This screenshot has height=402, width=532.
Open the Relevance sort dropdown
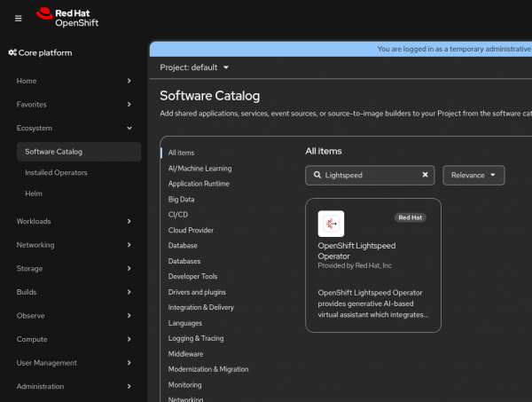473,175
